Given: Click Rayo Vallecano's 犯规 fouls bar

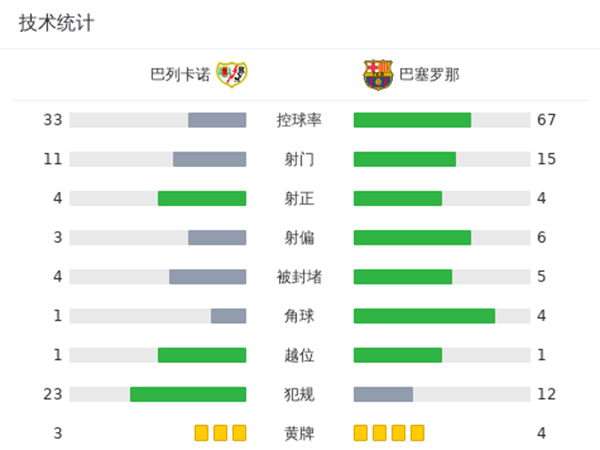Looking at the screenshot, I should 188,394.
